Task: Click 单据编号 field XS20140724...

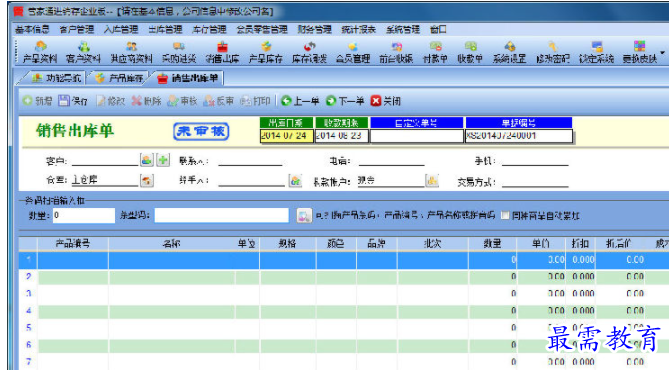Action: click(x=518, y=136)
